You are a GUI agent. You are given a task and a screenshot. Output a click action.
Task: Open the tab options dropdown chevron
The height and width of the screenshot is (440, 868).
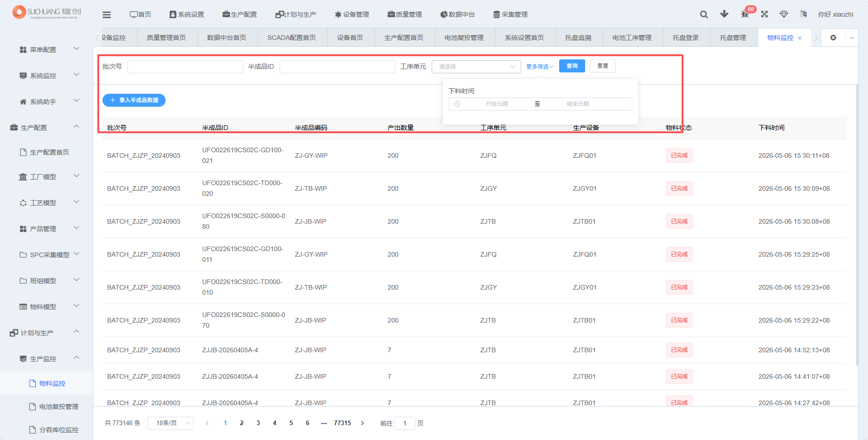pos(852,38)
